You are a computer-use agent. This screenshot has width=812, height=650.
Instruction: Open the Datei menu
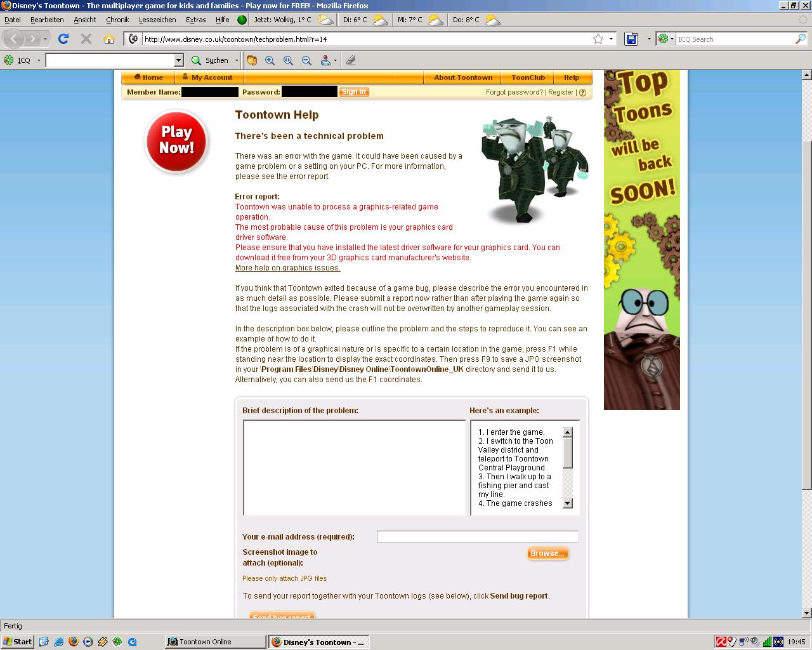pyautogui.click(x=12, y=20)
